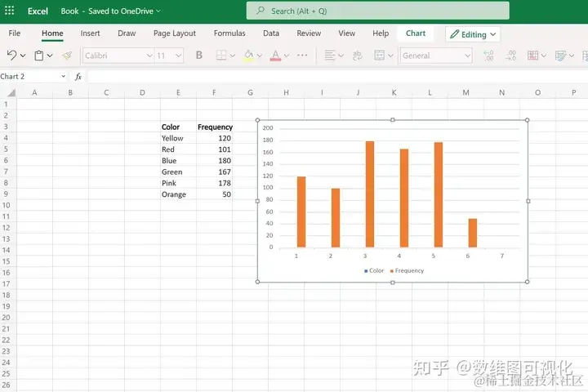588x392 pixels.
Task: Expand the Undo history dropdown
Action: (23, 56)
